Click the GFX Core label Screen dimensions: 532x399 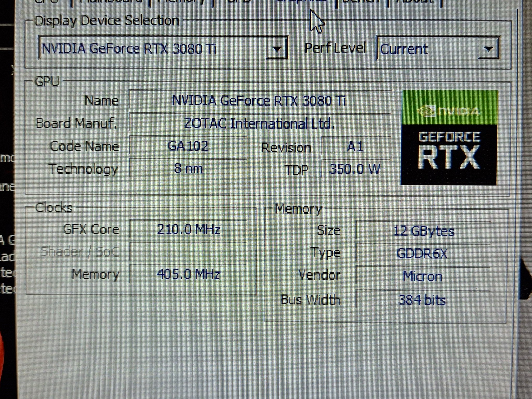[91, 229]
